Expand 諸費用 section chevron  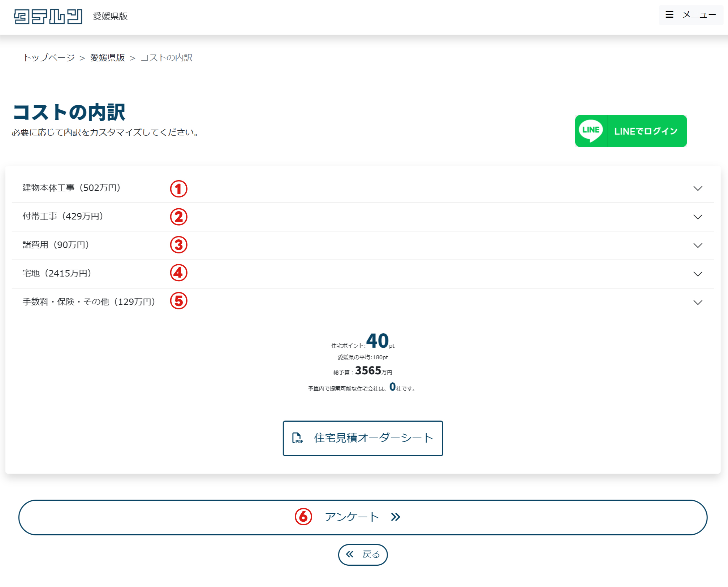click(x=697, y=245)
